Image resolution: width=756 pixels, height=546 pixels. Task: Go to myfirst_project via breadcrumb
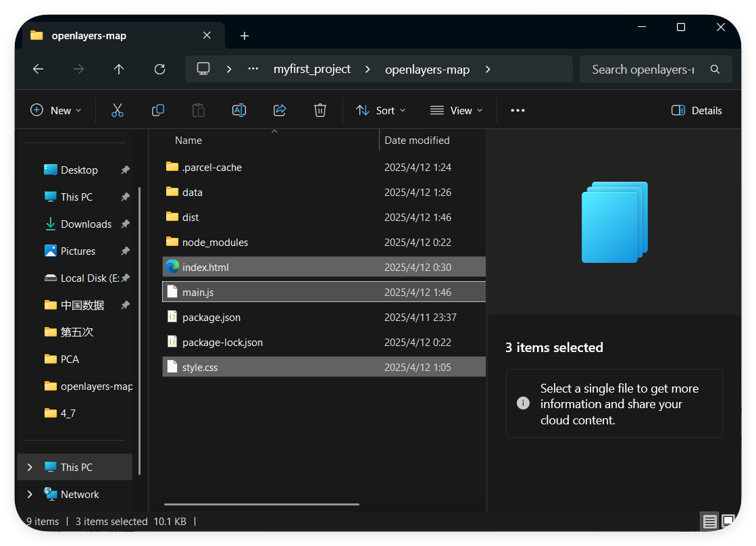pyautogui.click(x=312, y=69)
